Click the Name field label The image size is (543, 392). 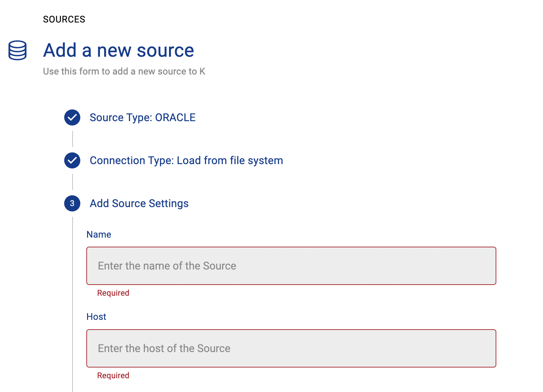point(99,234)
